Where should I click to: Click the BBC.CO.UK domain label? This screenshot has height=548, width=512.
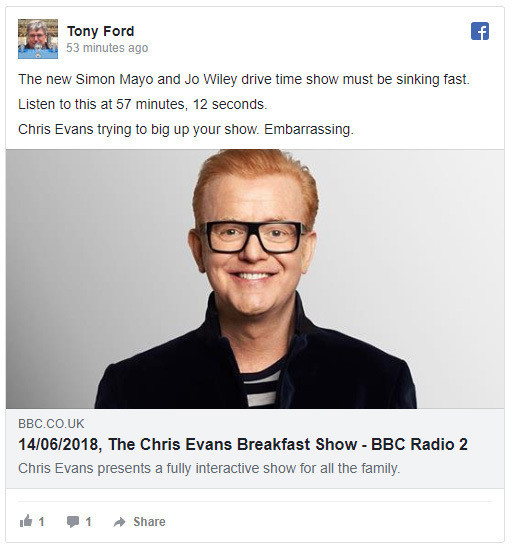51,424
